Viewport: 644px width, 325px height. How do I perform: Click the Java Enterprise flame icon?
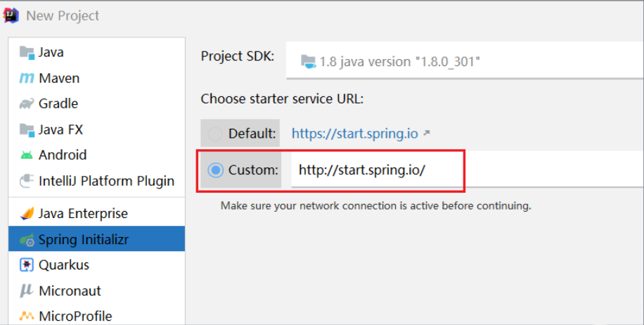click(x=27, y=214)
